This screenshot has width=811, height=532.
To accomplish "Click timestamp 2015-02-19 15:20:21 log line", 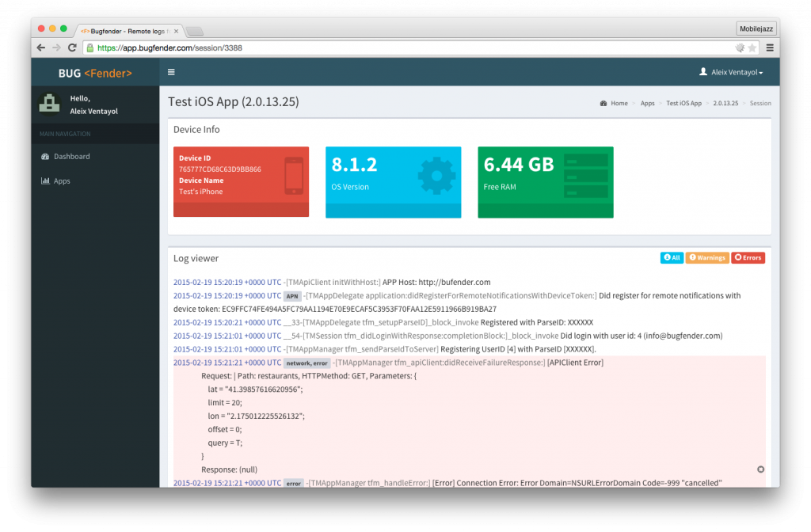I will coord(227,323).
